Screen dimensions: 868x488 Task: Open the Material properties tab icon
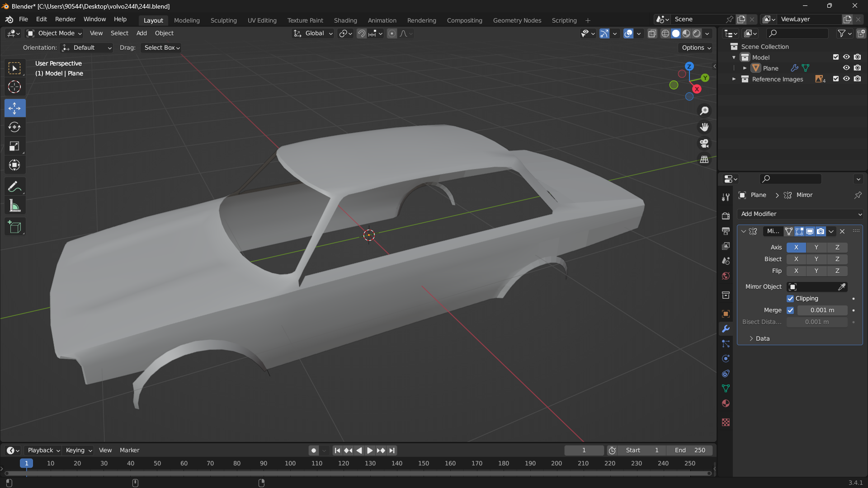click(x=726, y=404)
